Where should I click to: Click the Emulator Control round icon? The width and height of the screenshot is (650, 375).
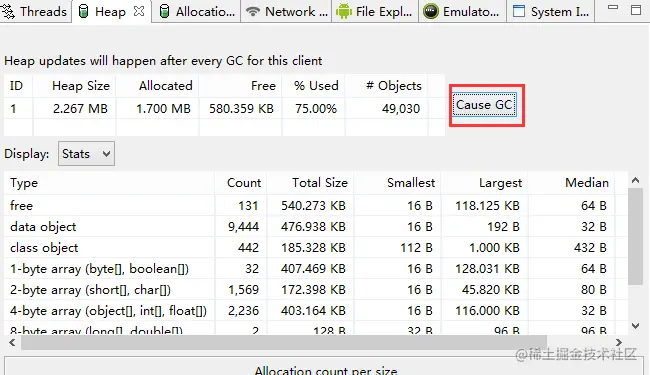click(x=431, y=11)
